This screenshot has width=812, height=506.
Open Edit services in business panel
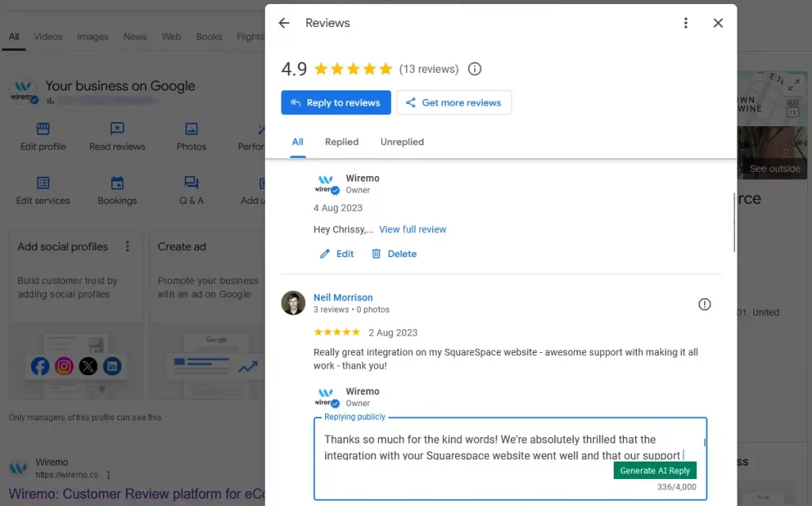pyautogui.click(x=43, y=190)
